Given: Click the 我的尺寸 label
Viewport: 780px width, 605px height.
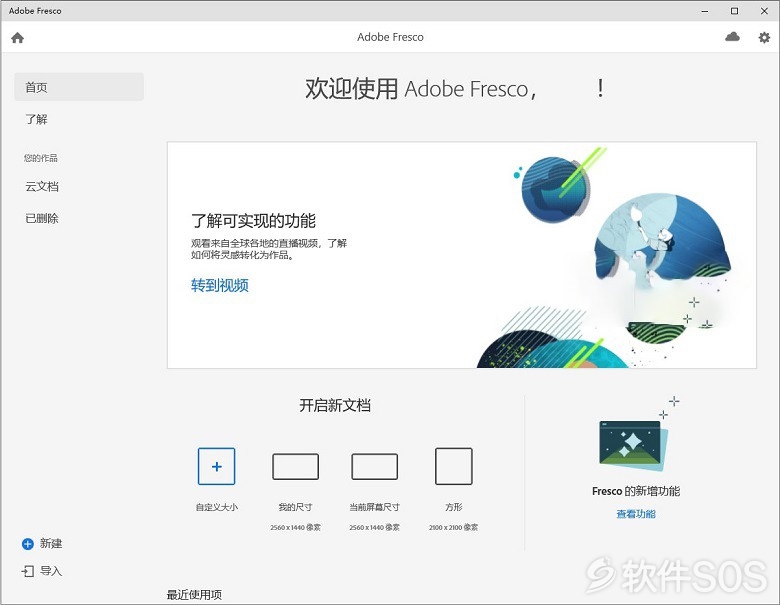Looking at the screenshot, I should [295, 507].
